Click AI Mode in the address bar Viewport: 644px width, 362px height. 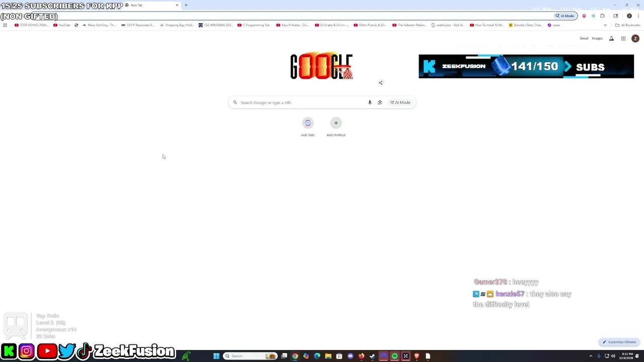[565, 16]
